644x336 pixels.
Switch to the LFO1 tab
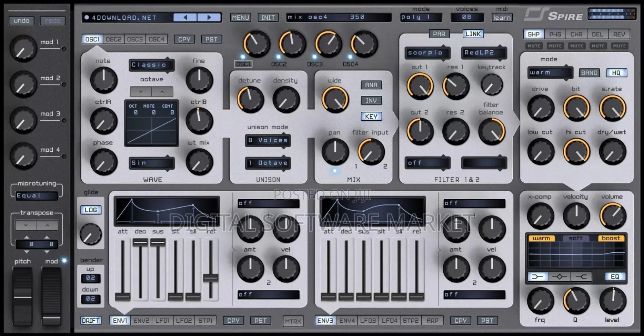coord(163,321)
